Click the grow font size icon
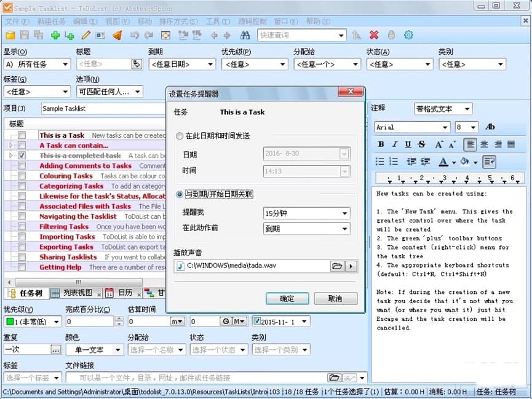 point(439,144)
